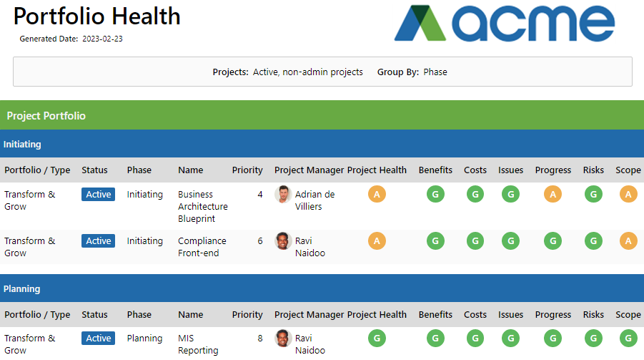Click green Risks indicator for Business Architecture Blueprint
Viewport: 644px width, 360px height.
click(x=593, y=195)
